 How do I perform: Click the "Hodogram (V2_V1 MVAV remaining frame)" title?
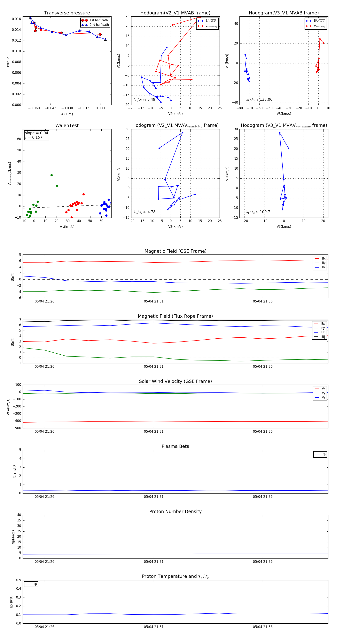175,125
